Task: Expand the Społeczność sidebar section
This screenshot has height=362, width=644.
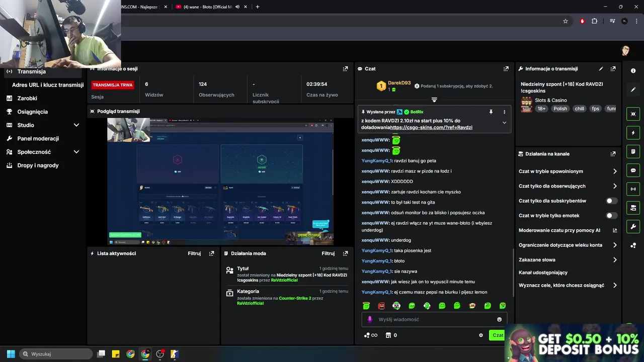Action: click(x=76, y=152)
